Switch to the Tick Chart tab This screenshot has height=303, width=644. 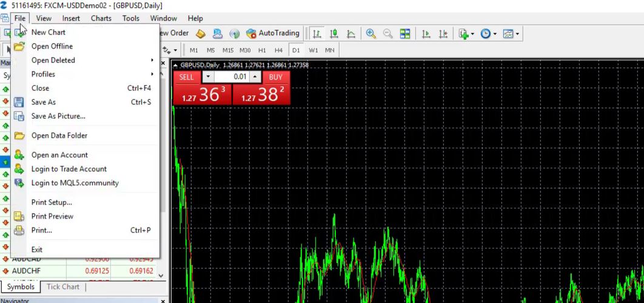coord(63,287)
